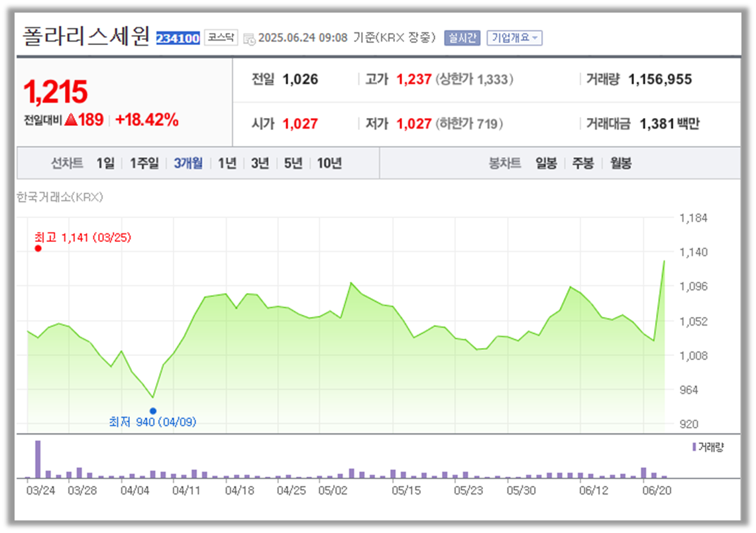The image size is (756, 533).
Task: Select the 10년 line chart period
Action: point(329,164)
